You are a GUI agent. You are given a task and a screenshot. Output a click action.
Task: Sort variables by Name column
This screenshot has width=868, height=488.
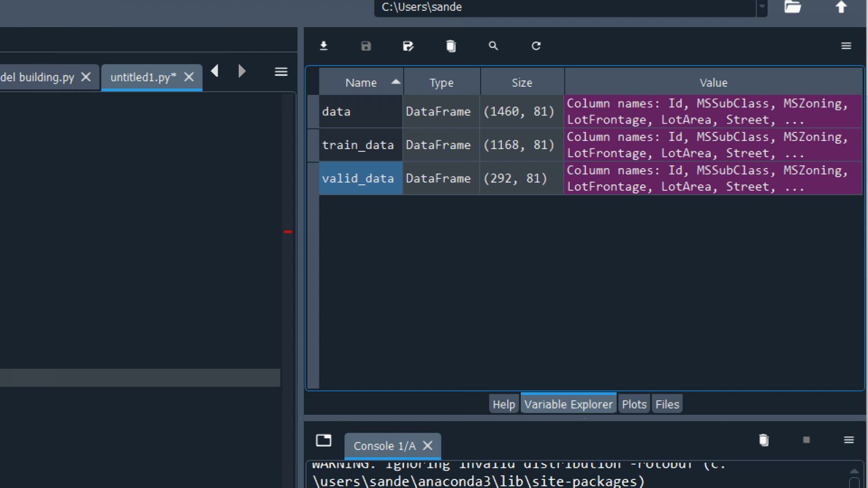361,82
